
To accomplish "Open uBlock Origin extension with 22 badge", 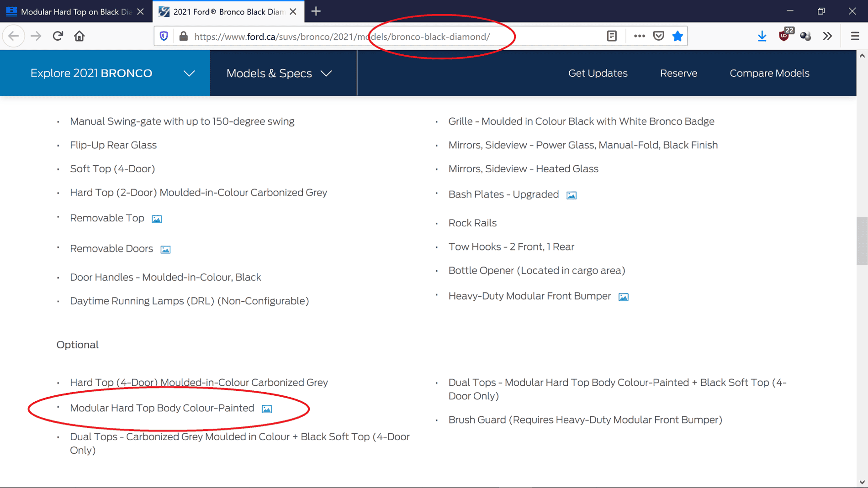I will click(784, 36).
